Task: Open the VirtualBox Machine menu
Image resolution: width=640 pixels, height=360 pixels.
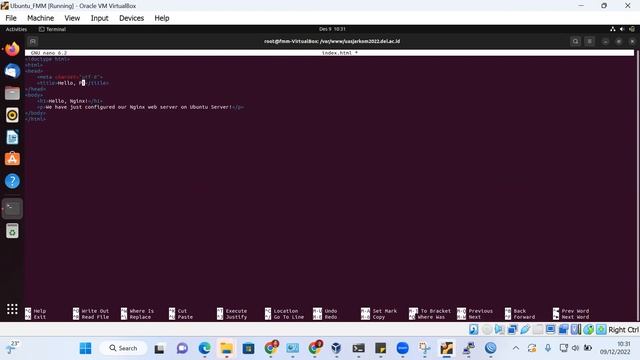Action: point(40,18)
